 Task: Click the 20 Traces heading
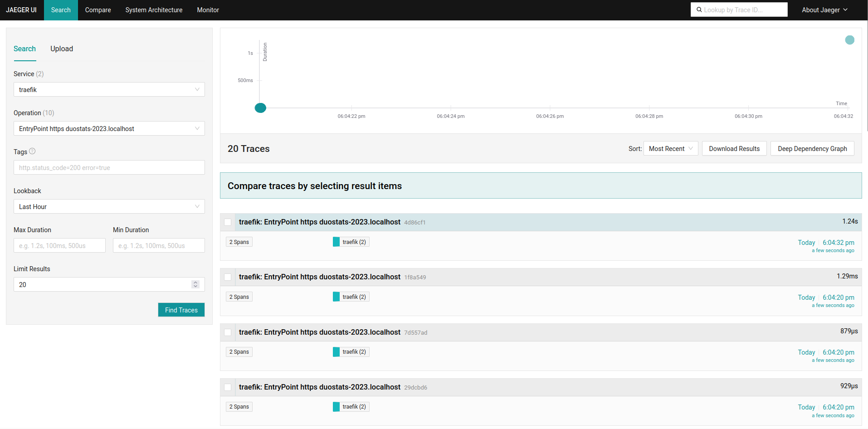(249, 149)
